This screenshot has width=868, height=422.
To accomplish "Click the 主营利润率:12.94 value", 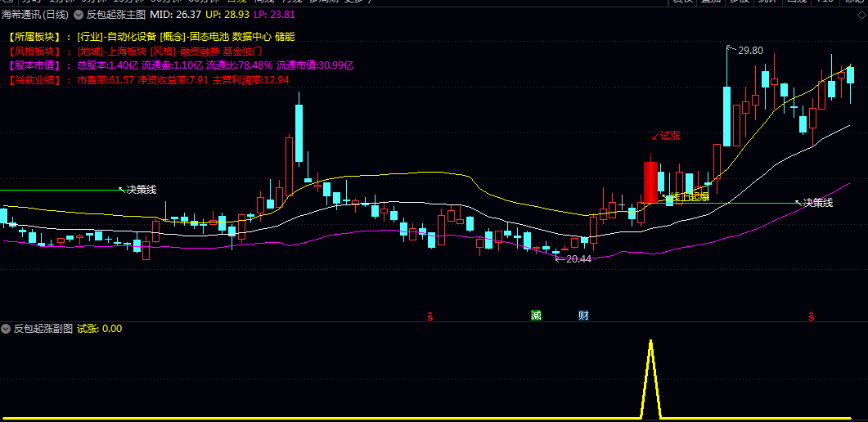I will [251, 79].
